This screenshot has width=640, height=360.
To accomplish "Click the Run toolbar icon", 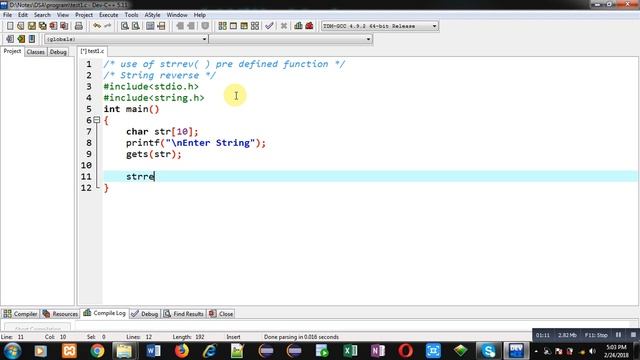I will (233, 26).
